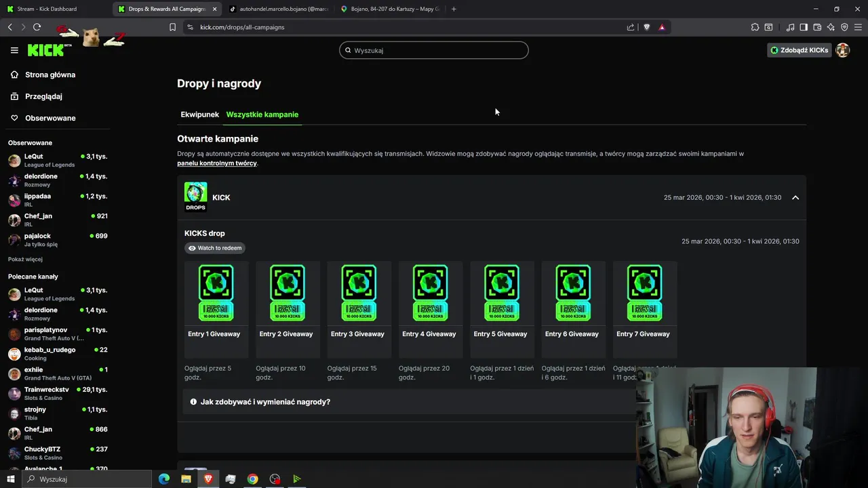Select the Entry 6 Giveaway reward
The width and height of the screenshot is (868, 488).
574,310
